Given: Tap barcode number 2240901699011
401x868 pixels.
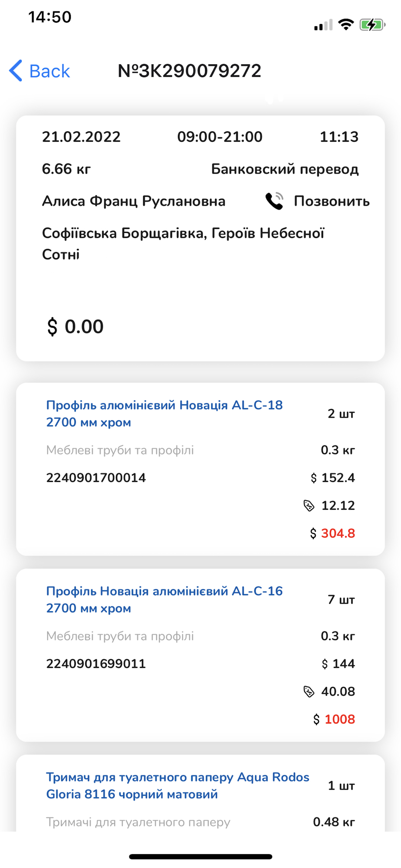Looking at the screenshot, I should [x=96, y=664].
